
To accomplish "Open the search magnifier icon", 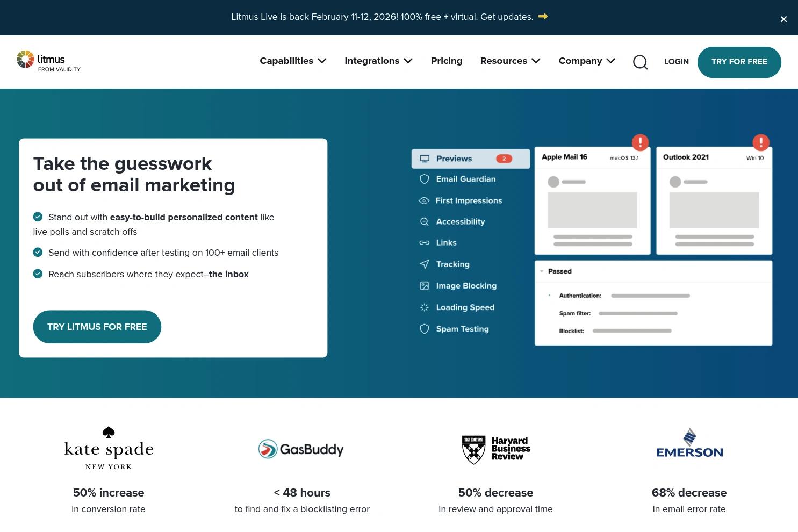I will pos(640,62).
